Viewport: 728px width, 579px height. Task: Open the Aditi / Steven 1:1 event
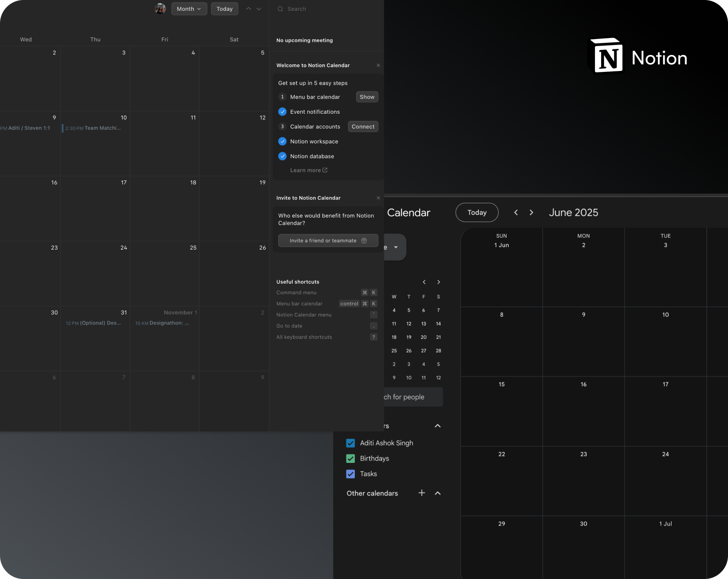[x=25, y=128]
